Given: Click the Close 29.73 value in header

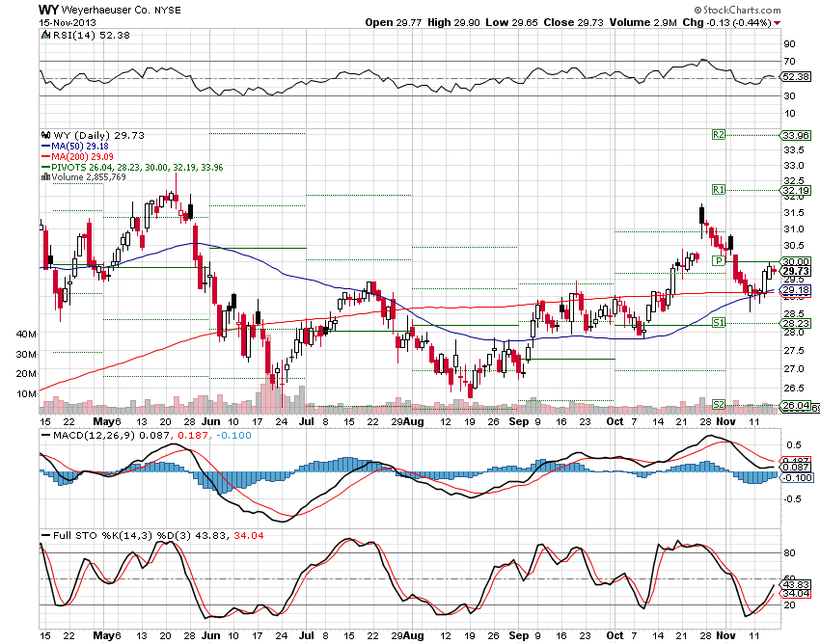Looking at the screenshot, I should (x=573, y=22).
